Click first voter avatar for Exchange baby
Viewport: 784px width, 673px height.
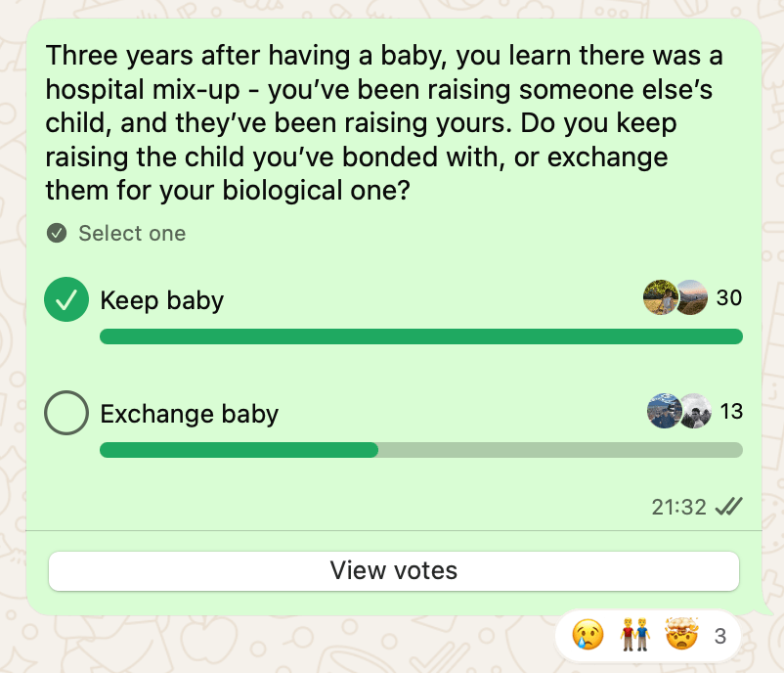click(665, 412)
